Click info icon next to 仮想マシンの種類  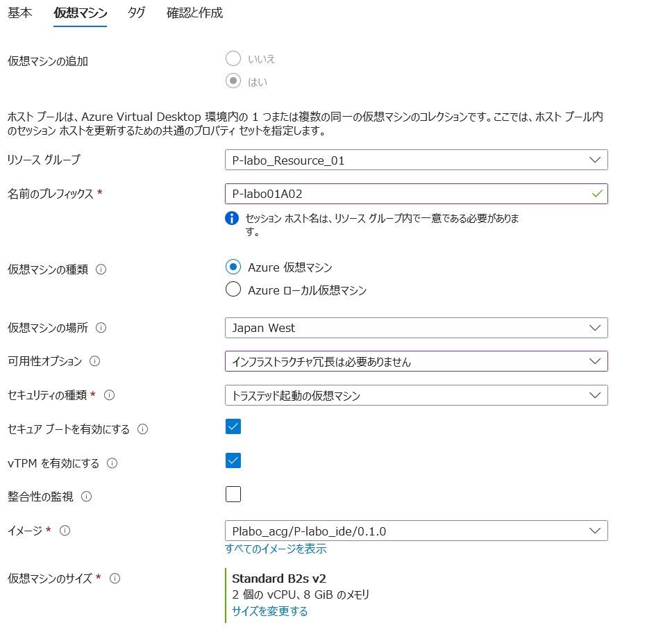[101, 269]
